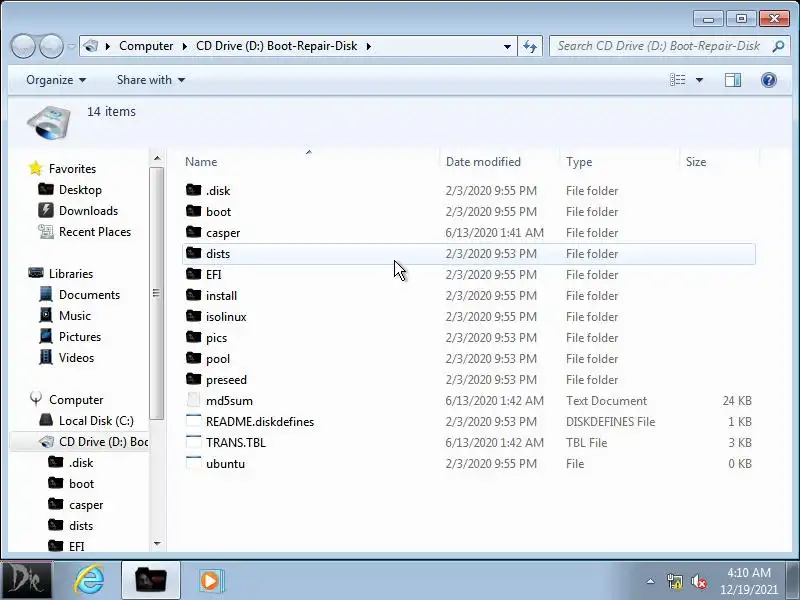This screenshot has height=600, width=800.
Task: Select the pics folder icon
Action: 193,337
